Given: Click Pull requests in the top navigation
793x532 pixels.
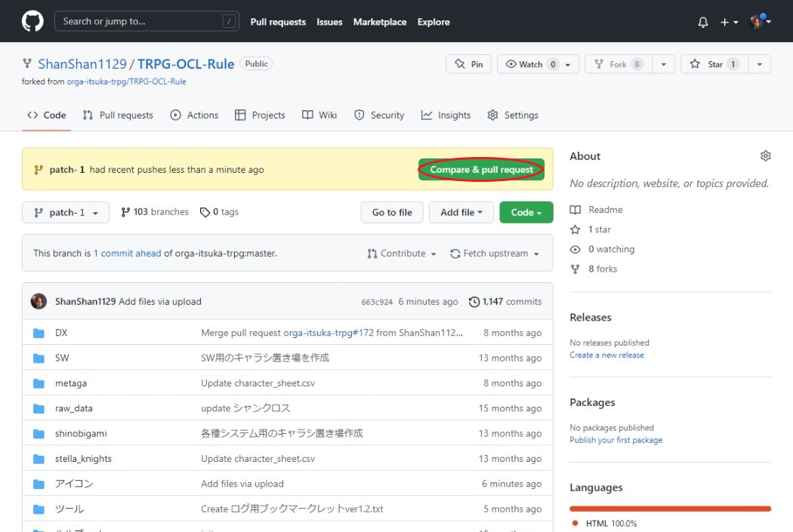Looking at the screenshot, I should pyautogui.click(x=278, y=22).
